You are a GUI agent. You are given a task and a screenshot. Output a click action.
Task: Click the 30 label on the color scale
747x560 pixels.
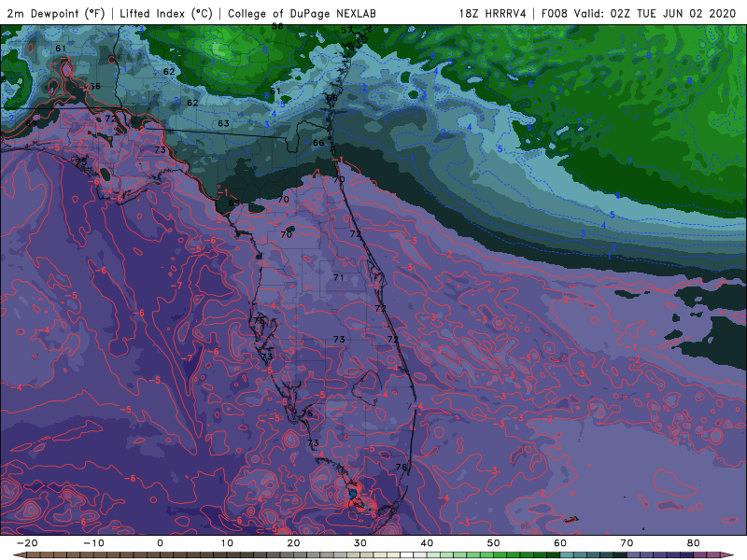[x=360, y=543]
